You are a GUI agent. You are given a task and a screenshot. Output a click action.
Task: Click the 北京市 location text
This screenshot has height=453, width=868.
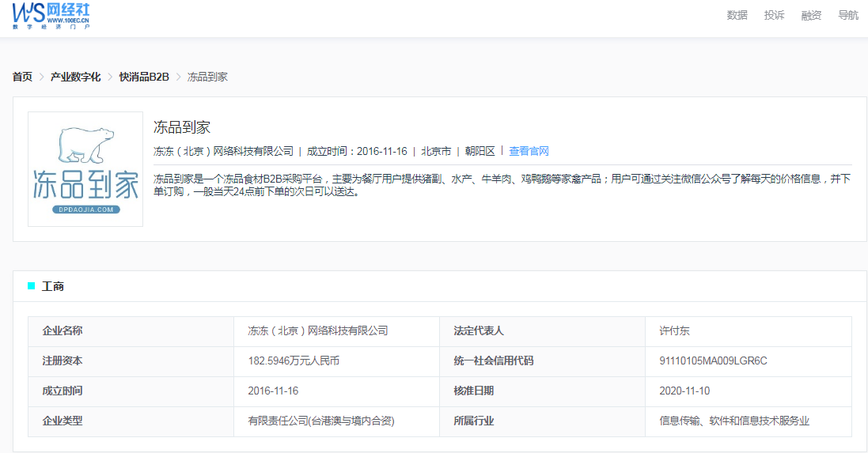(436, 151)
